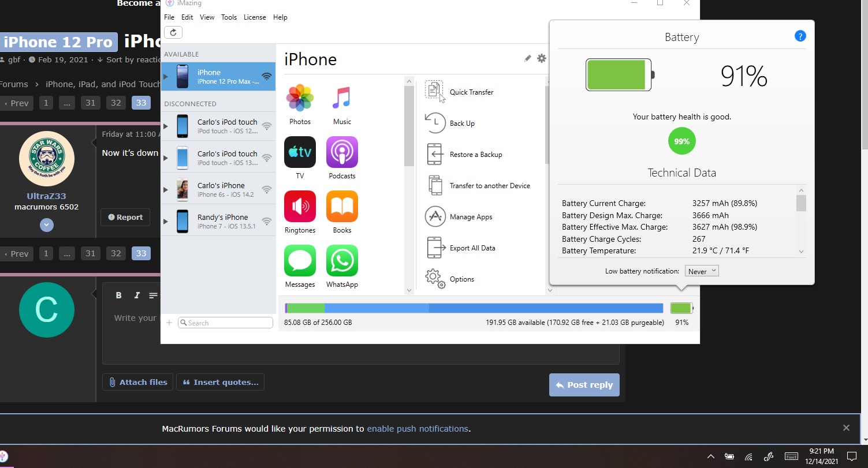The height and width of the screenshot is (468, 868).
Task: Click the Bold formatting icon in forum editor
Action: pos(118,295)
